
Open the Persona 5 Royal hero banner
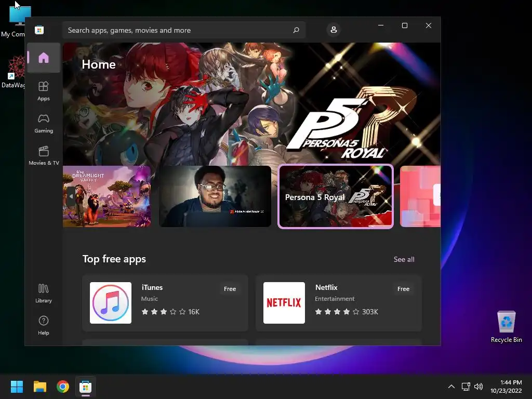click(252, 103)
